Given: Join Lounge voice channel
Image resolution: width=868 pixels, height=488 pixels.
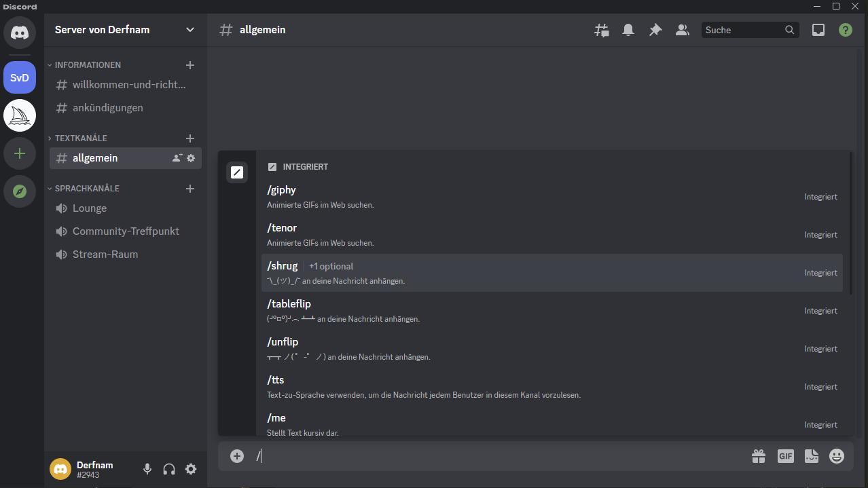Looking at the screenshot, I should click(126, 208).
